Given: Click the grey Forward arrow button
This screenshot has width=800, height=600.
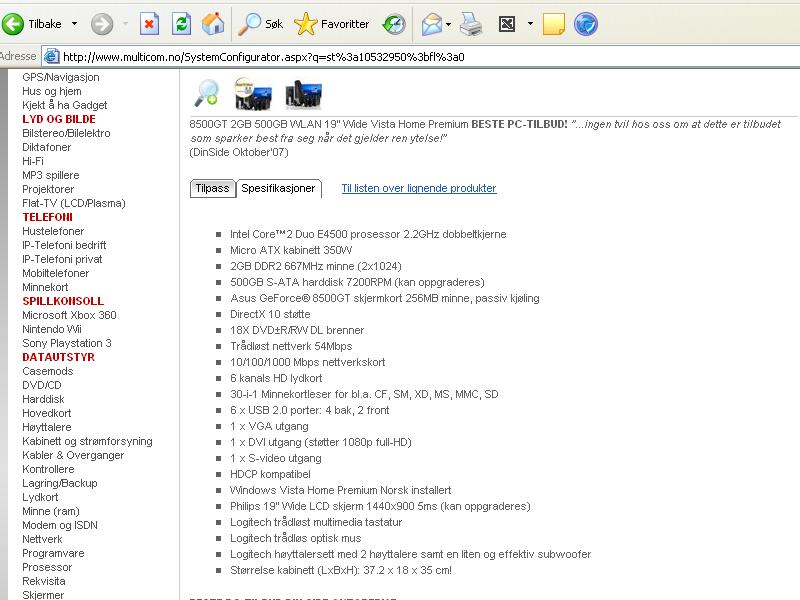Looking at the screenshot, I should click(x=102, y=24).
